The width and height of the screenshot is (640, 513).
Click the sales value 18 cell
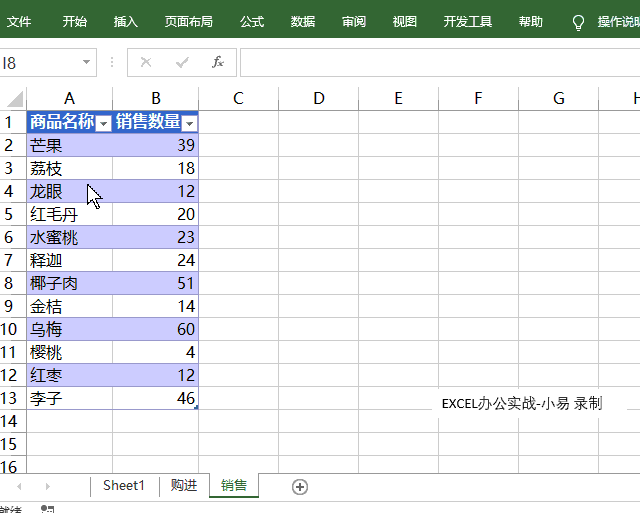156,168
